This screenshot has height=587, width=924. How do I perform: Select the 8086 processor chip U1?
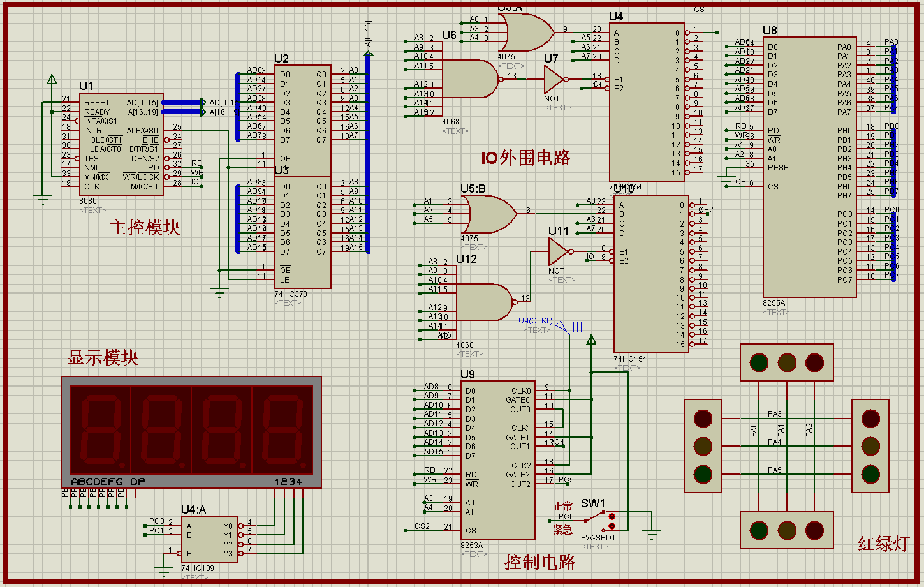click(121, 144)
